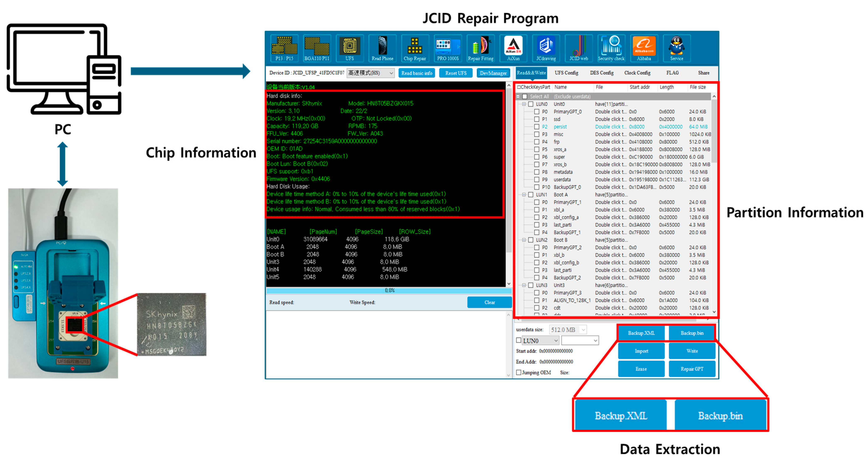Image resolution: width=868 pixels, height=458 pixels.
Task: Collapse the LUN1 Boot A tree node
Action: pyautogui.click(x=524, y=195)
